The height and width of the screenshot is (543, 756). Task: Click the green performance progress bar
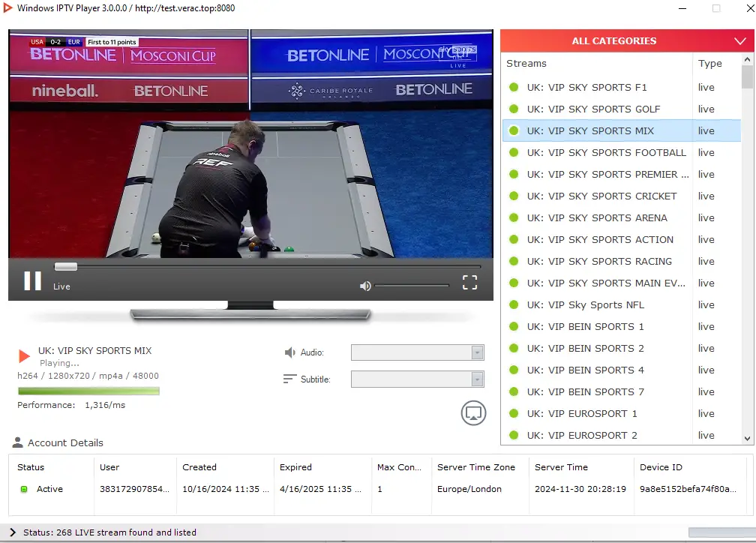(x=88, y=391)
